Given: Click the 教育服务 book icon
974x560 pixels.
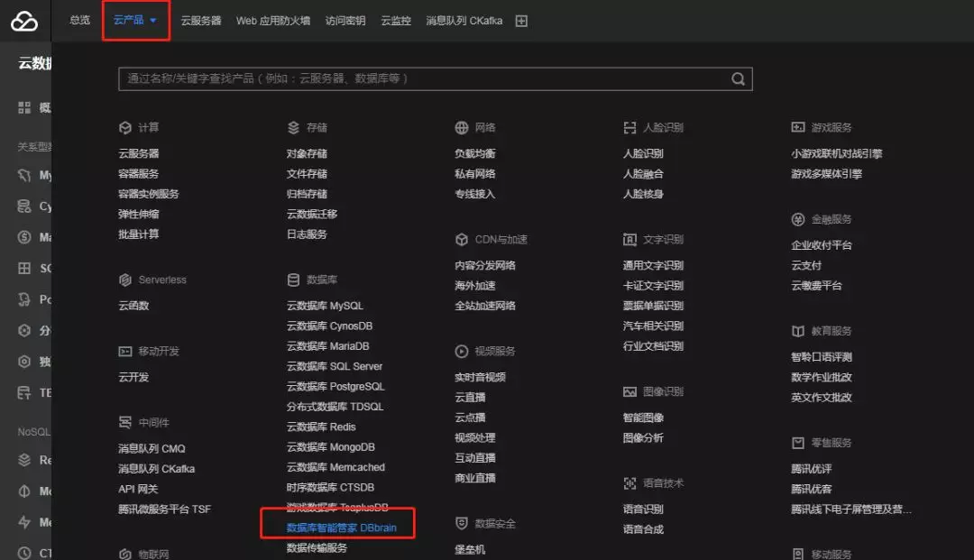Looking at the screenshot, I should pyautogui.click(x=798, y=331).
